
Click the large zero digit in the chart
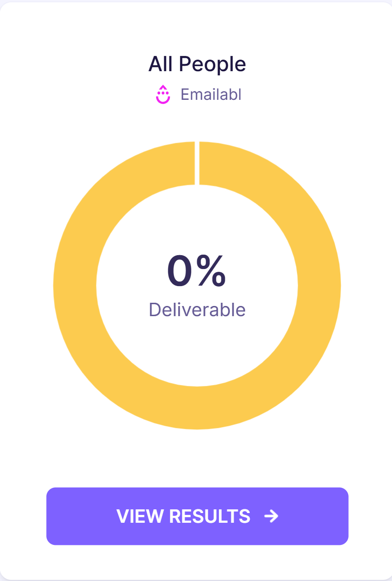click(x=180, y=271)
